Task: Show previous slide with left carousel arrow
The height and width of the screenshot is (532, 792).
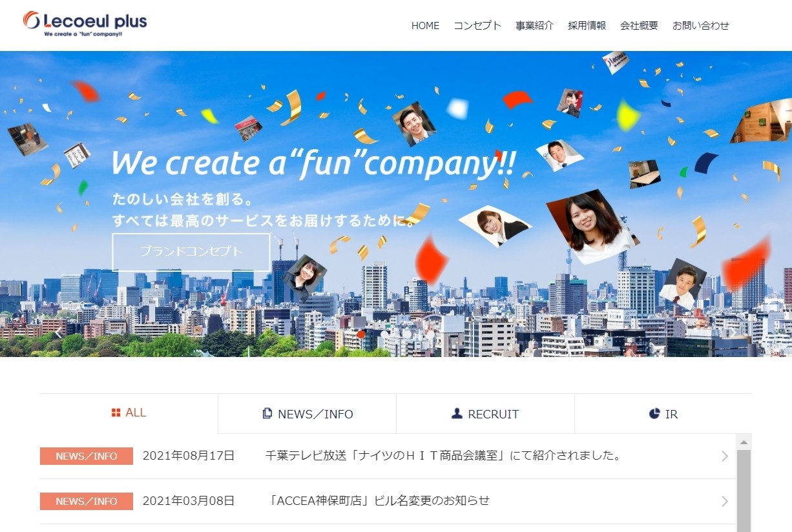Action: click(58, 332)
